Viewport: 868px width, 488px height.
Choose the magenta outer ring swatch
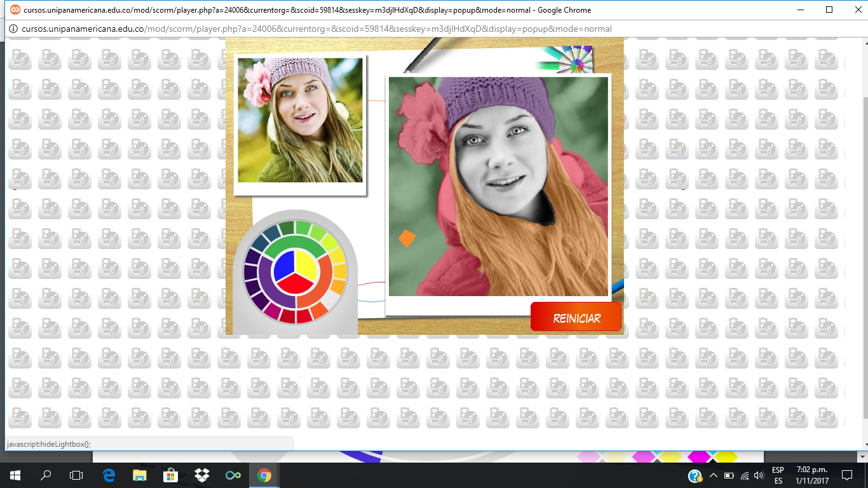click(273, 311)
